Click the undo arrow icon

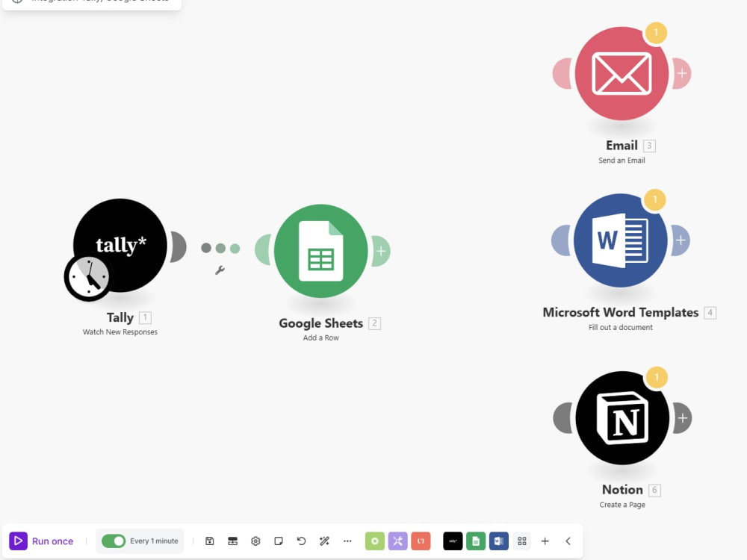(301, 541)
